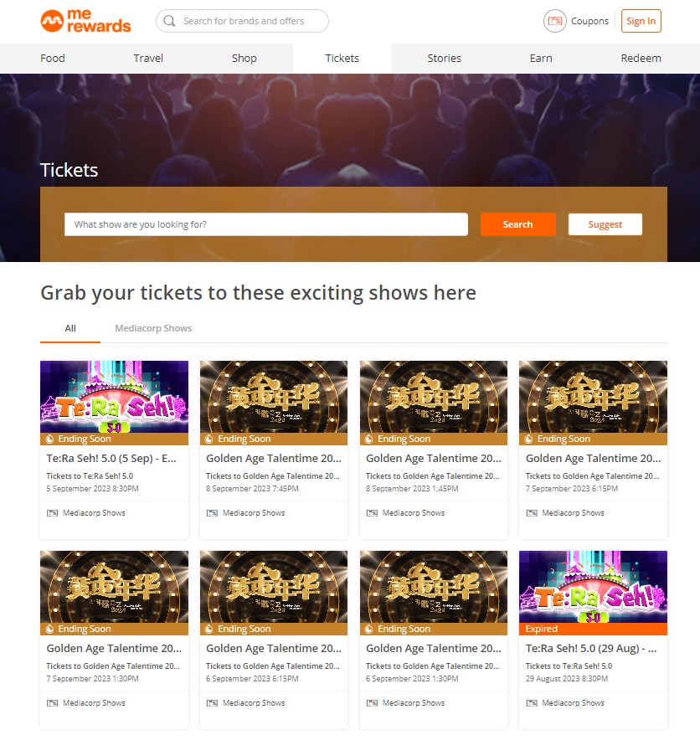
Task: Click coupon icon on expired 29 August card
Action: point(532,703)
